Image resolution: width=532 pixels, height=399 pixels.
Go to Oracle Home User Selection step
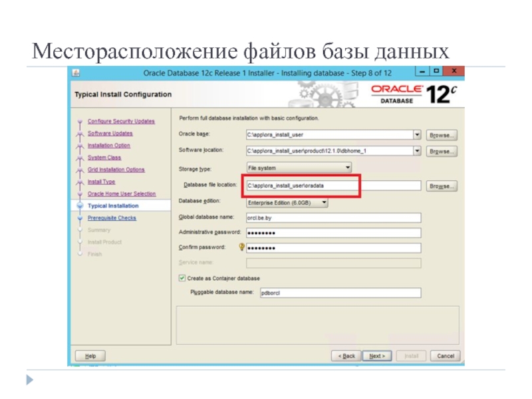[x=122, y=194]
